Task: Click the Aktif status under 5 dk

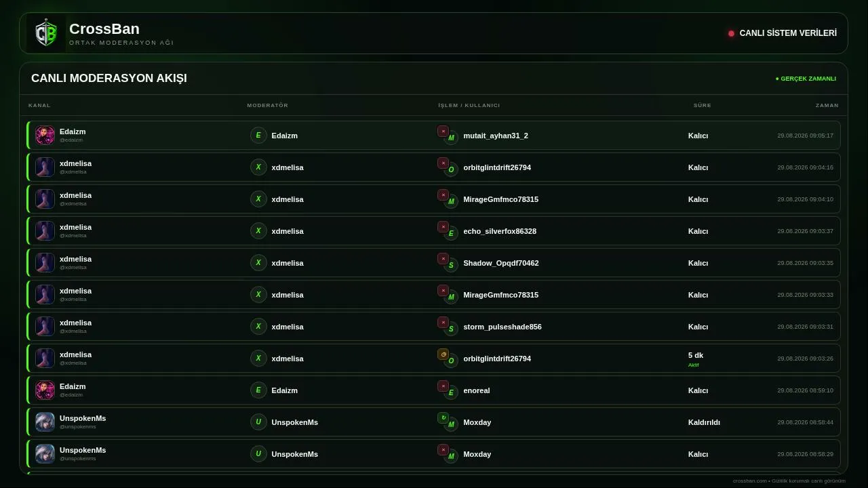Action: [x=693, y=365]
